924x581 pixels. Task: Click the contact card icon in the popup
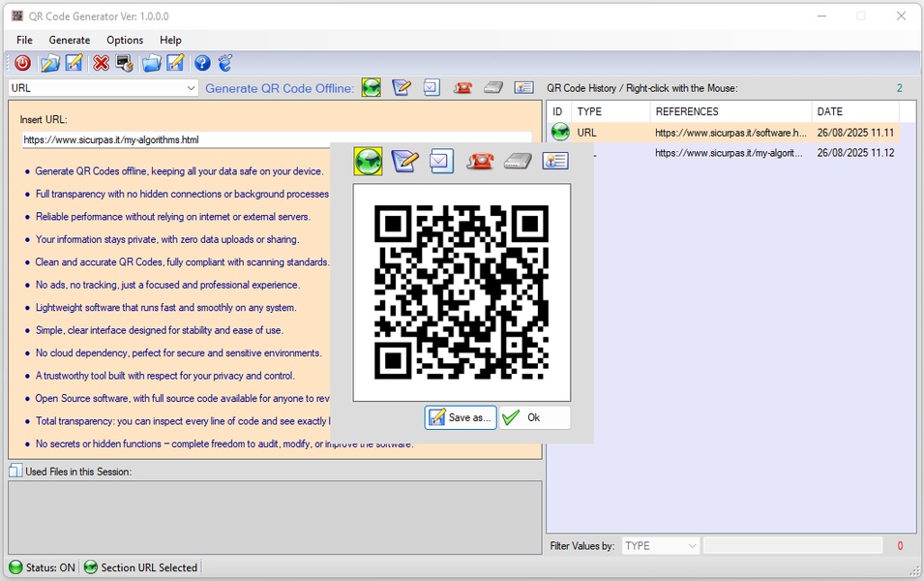555,161
